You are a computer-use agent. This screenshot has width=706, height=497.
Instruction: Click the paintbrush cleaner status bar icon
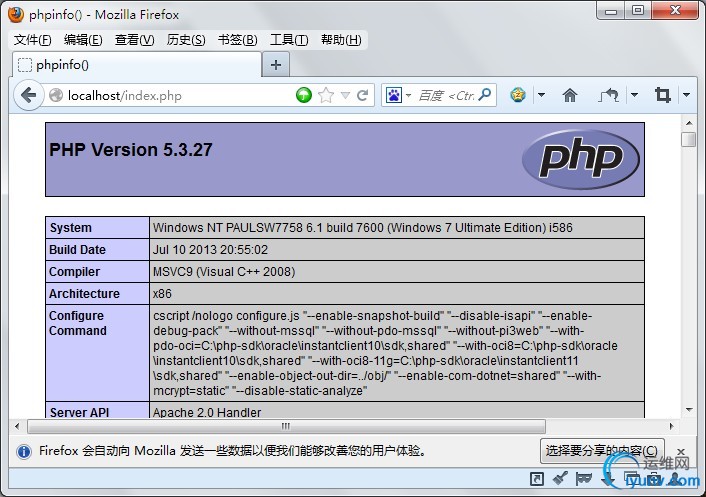click(x=560, y=478)
